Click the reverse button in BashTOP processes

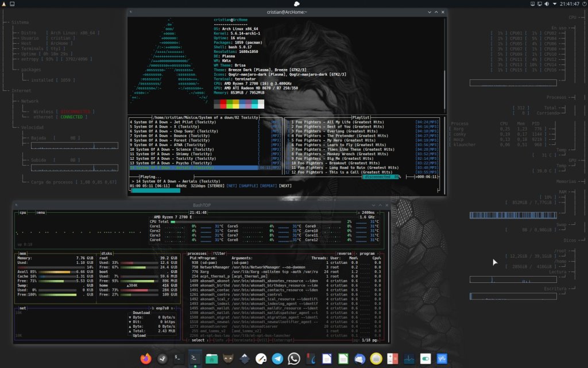coord(345,252)
